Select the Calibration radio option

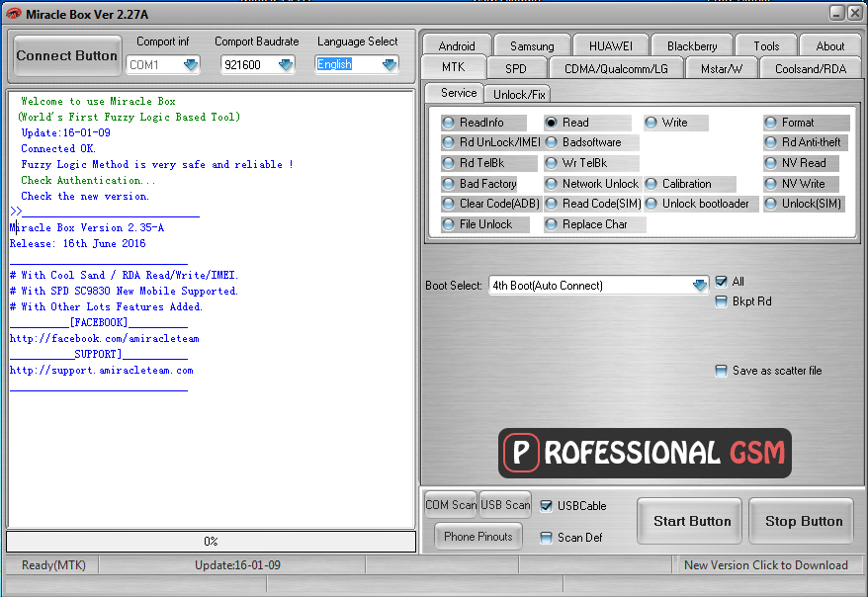pyautogui.click(x=690, y=184)
